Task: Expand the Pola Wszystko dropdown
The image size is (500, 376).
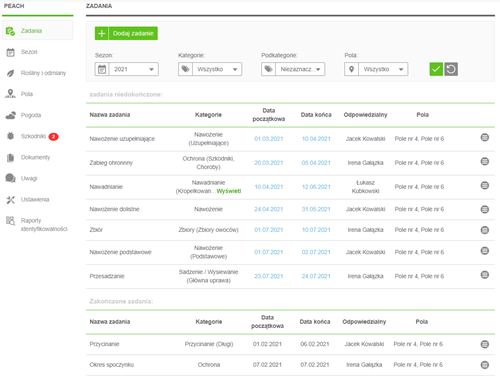Action: (376, 69)
